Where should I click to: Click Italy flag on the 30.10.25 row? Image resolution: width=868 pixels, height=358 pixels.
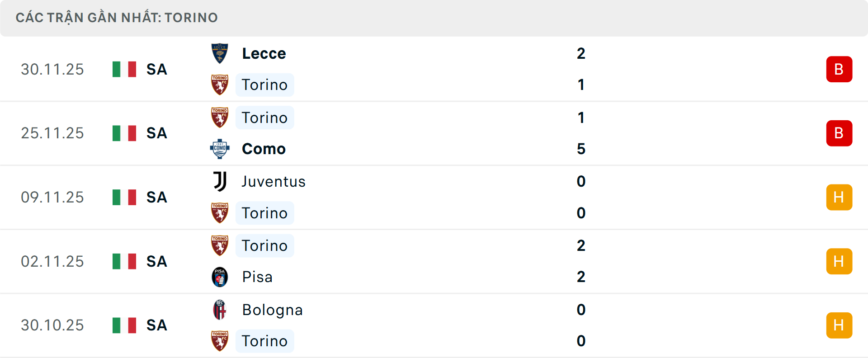click(x=124, y=325)
